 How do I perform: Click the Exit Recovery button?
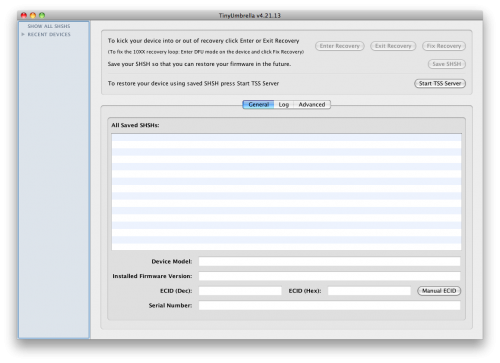[x=393, y=46]
